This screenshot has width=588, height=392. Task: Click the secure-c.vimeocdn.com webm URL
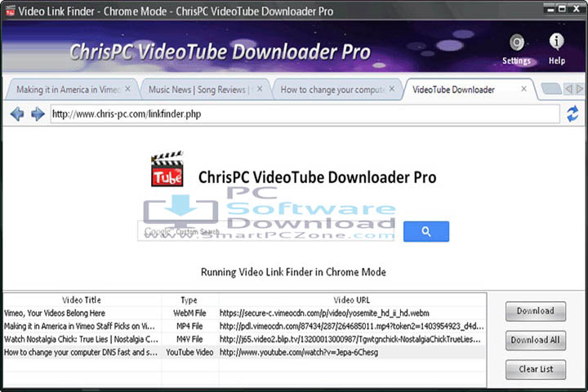point(324,314)
